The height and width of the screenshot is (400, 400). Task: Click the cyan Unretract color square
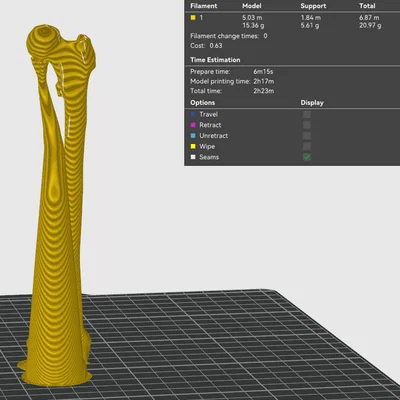(193, 136)
